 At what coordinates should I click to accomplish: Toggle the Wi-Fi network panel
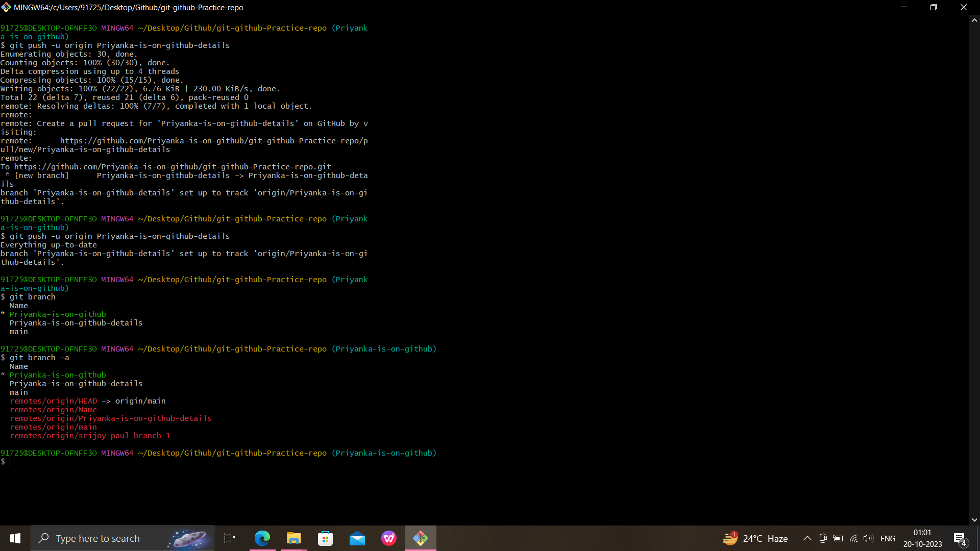(853, 538)
